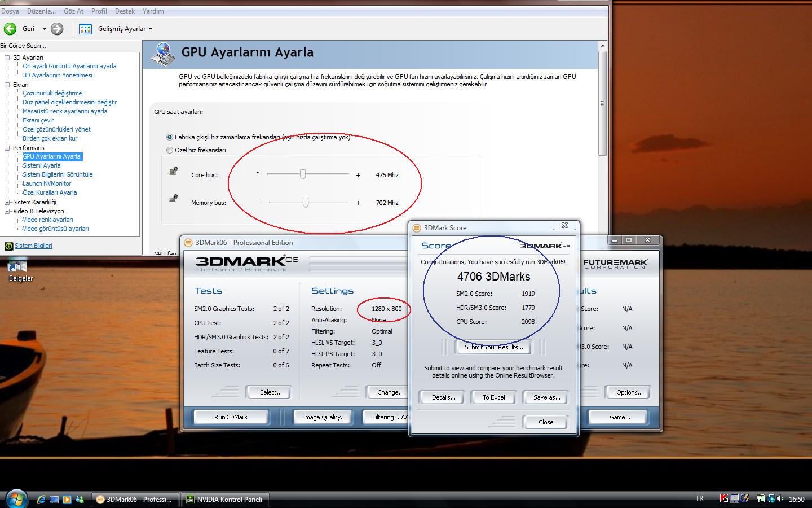Collapse the Performans tree node
The width and height of the screenshot is (812, 508).
point(7,148)
